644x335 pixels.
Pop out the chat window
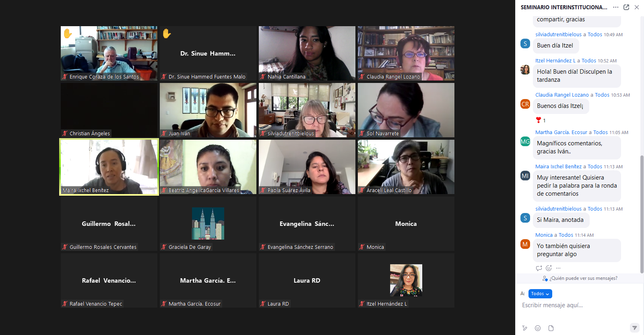[x=626, y=7]
